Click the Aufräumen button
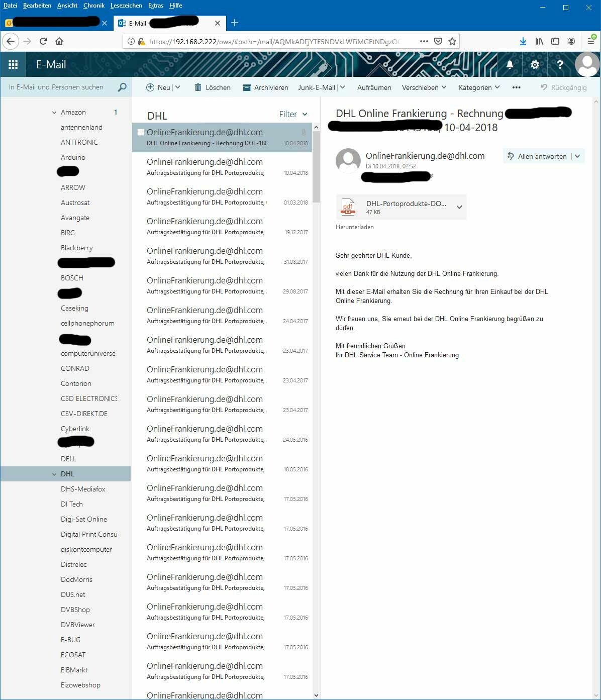 [374, 87]
